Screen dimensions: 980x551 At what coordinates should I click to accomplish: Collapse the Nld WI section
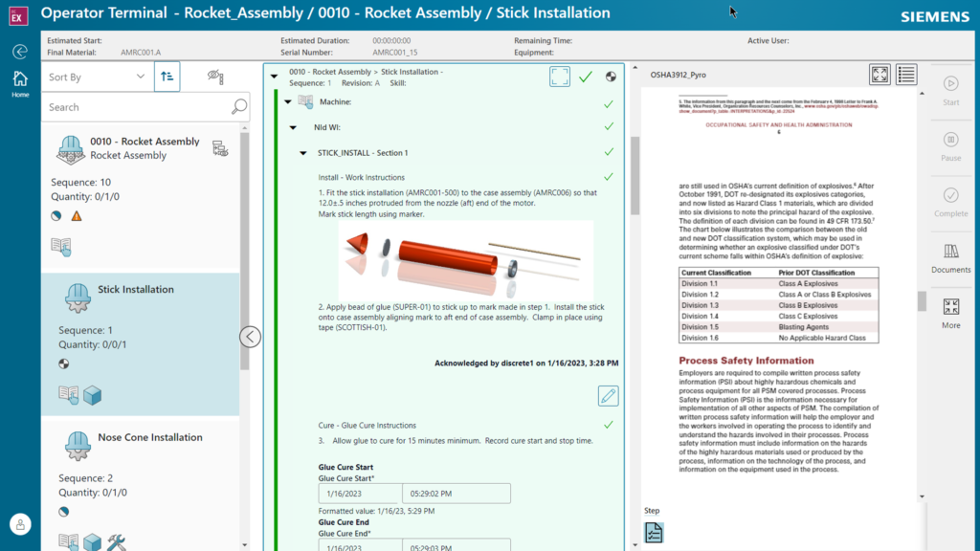coord(293,127)
